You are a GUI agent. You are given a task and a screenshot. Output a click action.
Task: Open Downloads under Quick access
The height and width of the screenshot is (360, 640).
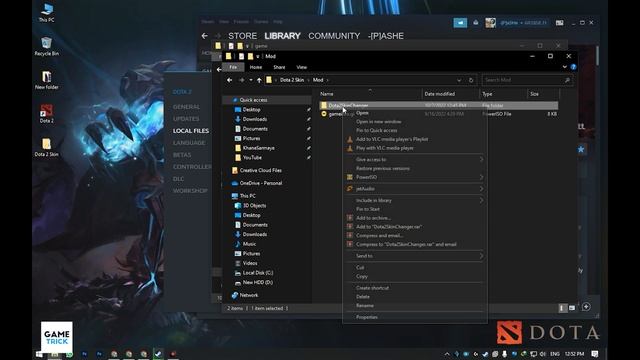tap(255, 119)
